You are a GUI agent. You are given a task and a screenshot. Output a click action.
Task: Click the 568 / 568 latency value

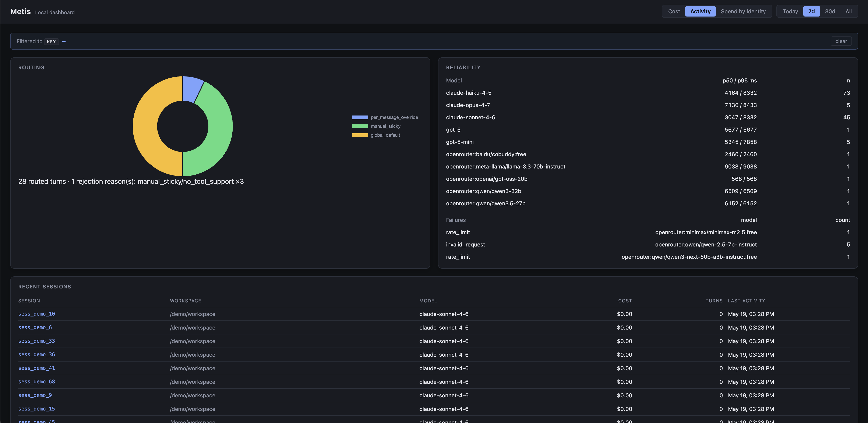744,179
